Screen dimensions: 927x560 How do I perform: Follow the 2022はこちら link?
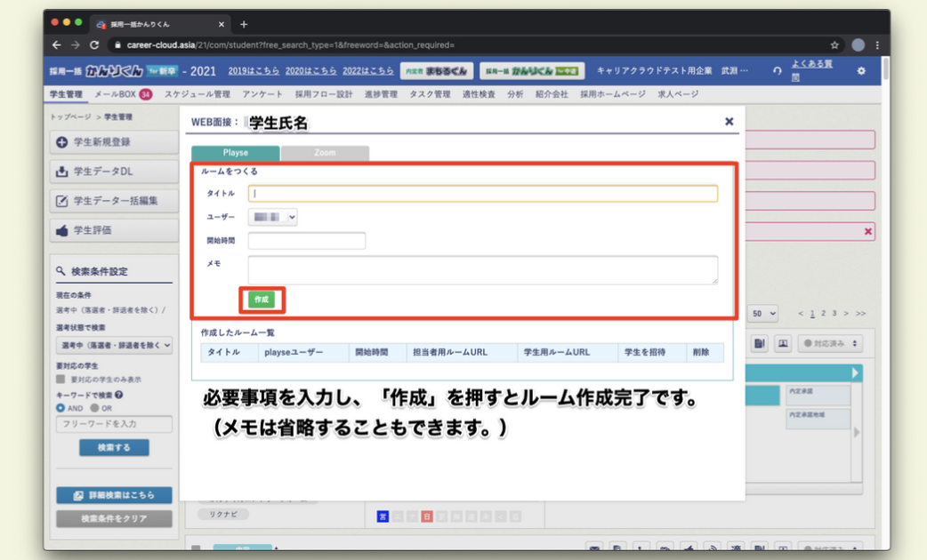(367, 71)
